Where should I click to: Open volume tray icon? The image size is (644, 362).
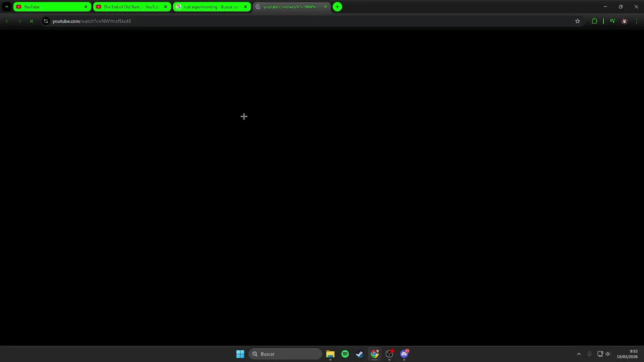click(x=608, y=354)
